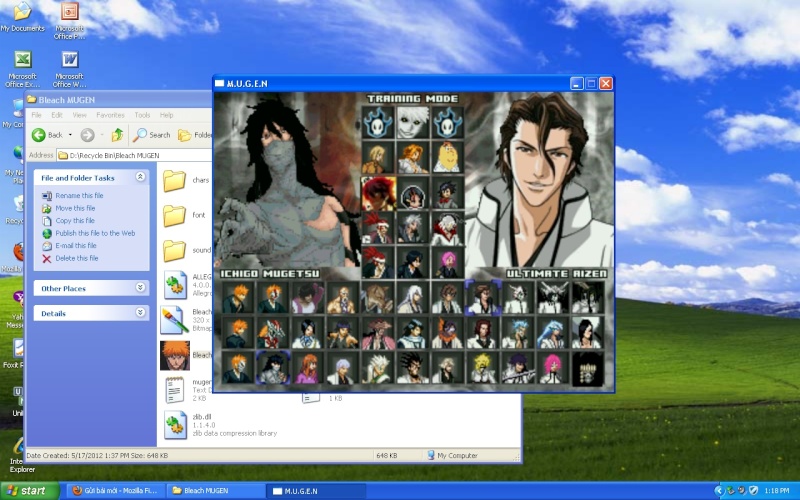Pick the yellow spiky-haired character portrait
The image size is (800, 500).
(x=482, y=368)
